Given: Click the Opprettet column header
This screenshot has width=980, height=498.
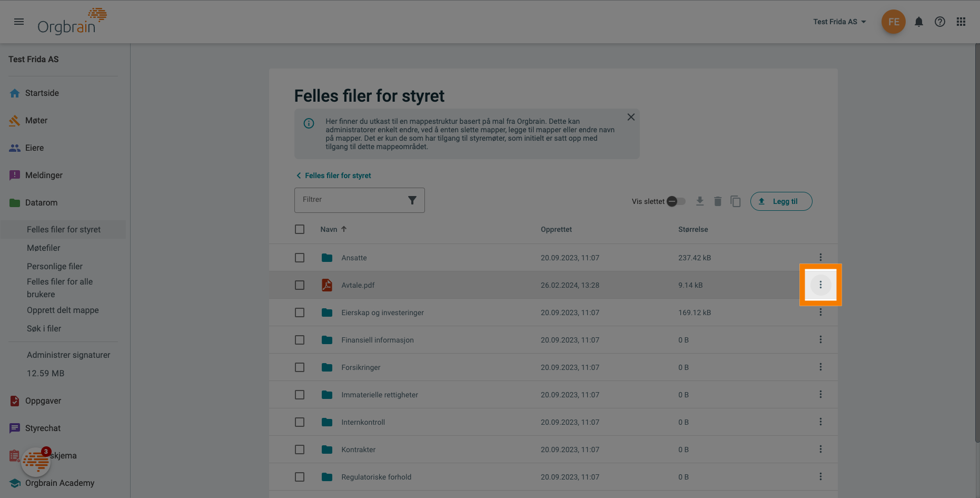Looking at the screenshot, I should (556, 229).
